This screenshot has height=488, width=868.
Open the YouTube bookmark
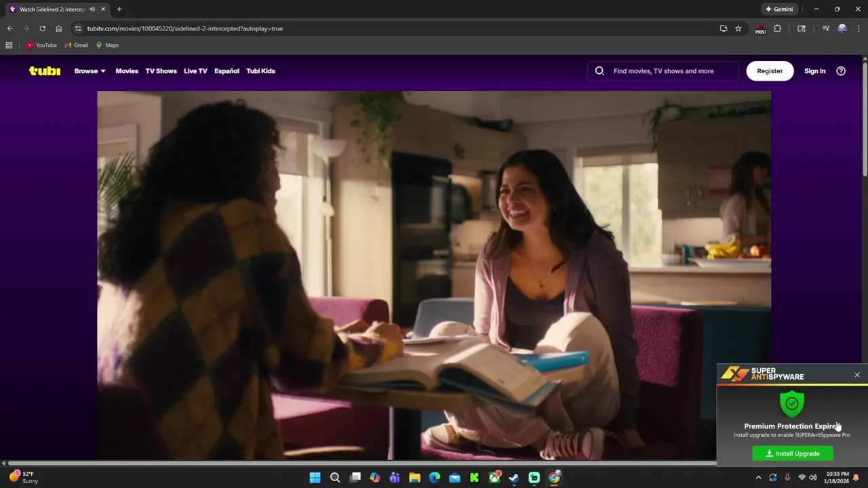(41, 45)
